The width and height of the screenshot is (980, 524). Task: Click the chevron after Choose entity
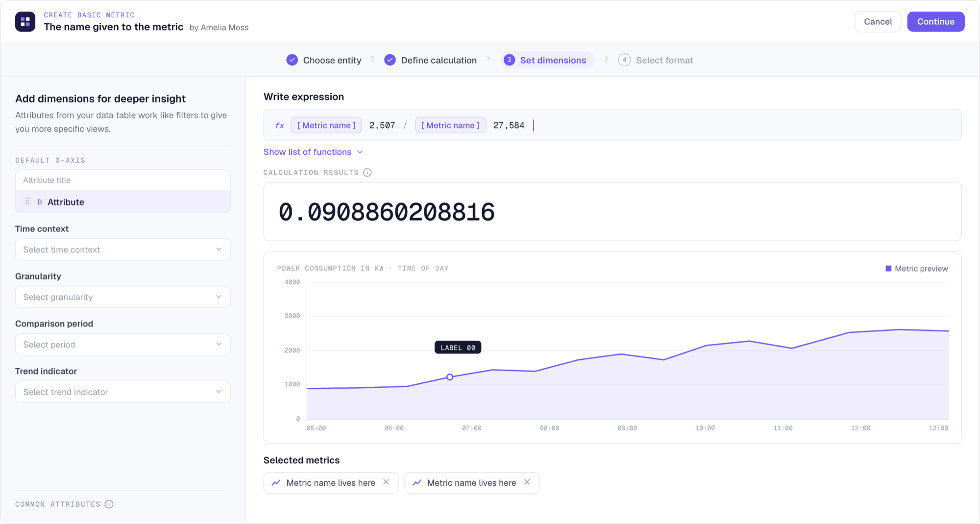tap(373, 59)
